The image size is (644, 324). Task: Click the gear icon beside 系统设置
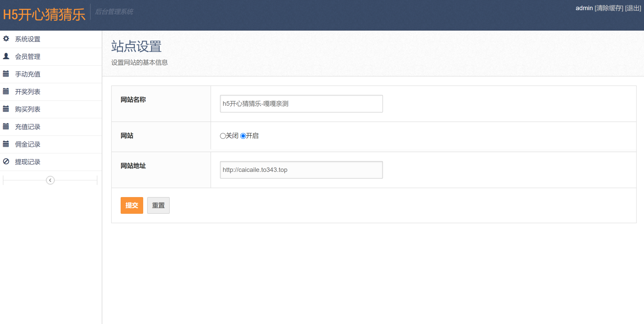click(6, 39)
